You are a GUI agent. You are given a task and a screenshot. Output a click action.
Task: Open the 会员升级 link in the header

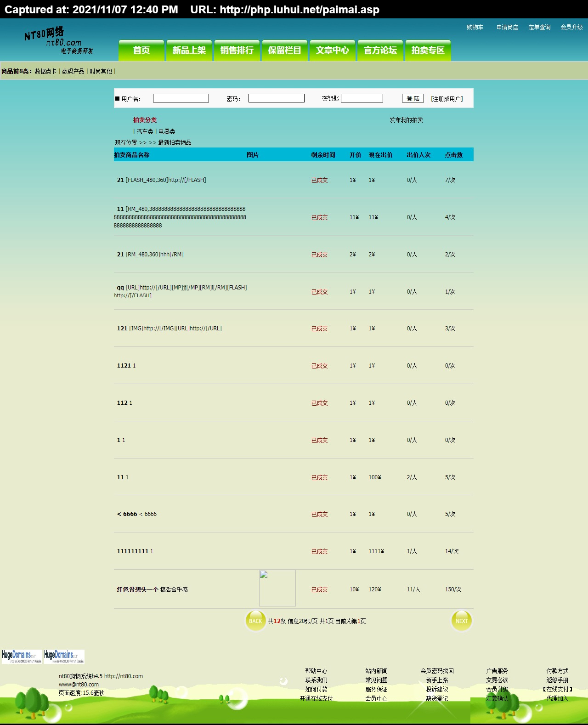[x=571, y=28]
